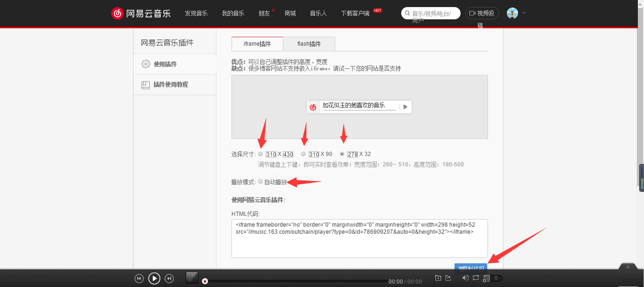Skip to previous track in player bar

pos(139,279)
